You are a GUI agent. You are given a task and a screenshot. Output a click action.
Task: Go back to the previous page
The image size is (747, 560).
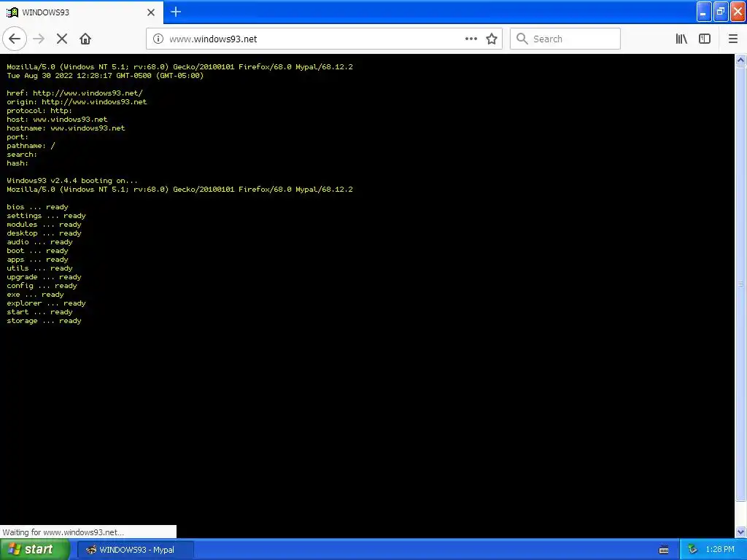(x=15, y=39)
